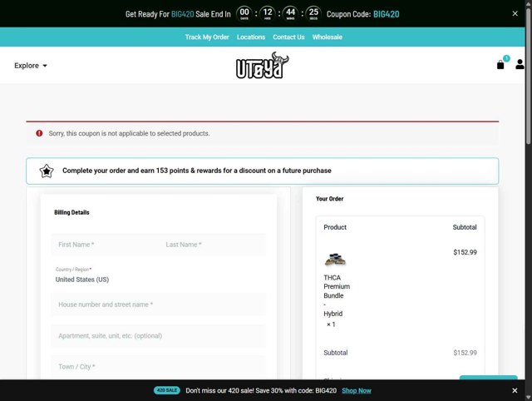This screenshot has width=532, height=401.
Task: Open the user account icon
Action: click(x=520, y=64)
